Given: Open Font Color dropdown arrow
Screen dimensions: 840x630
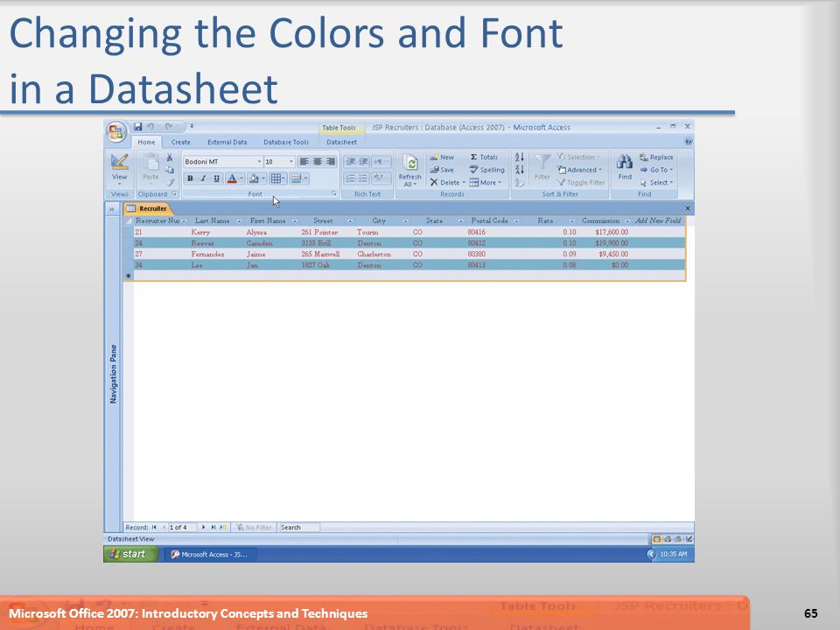Looking at the screenshot, I should (241, 178).
